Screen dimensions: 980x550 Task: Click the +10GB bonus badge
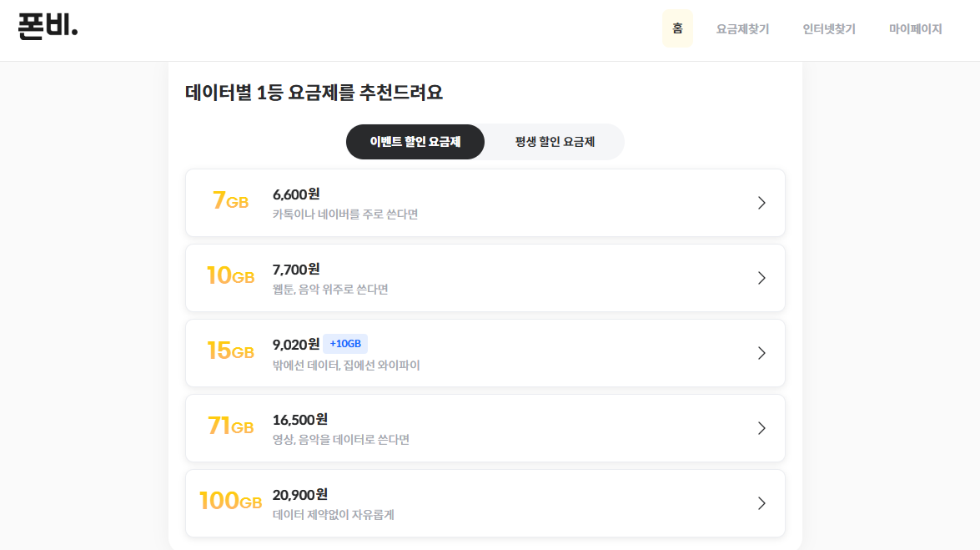click(345, 344)
